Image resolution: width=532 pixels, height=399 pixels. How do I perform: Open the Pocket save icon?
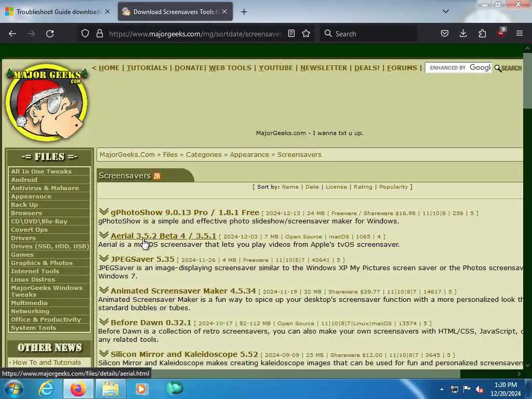click(x=445, y=33)
